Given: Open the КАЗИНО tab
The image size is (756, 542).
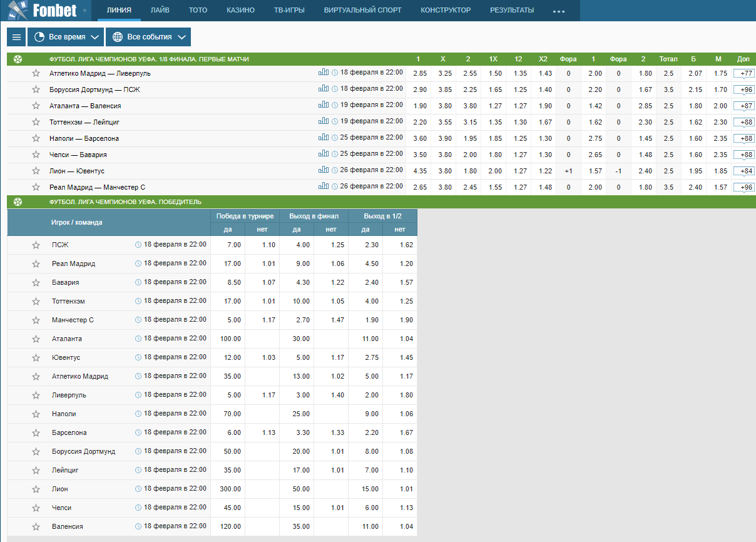Looking at the screenshot, I should pos(240,10).
